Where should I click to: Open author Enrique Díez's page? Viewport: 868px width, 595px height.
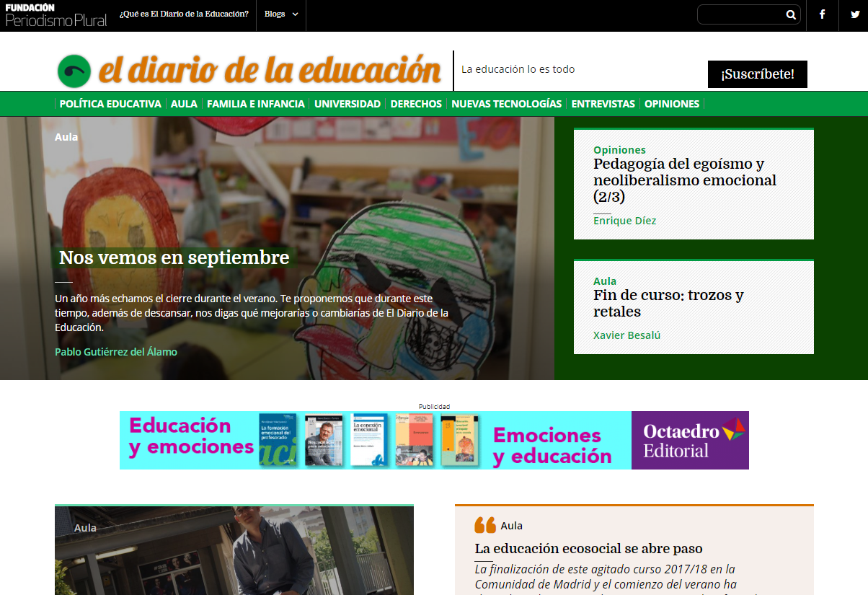pos(624,221)
